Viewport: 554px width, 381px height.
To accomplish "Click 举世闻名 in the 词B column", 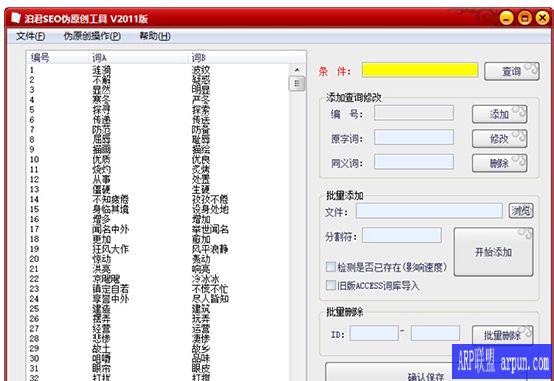I will point(210,229).
